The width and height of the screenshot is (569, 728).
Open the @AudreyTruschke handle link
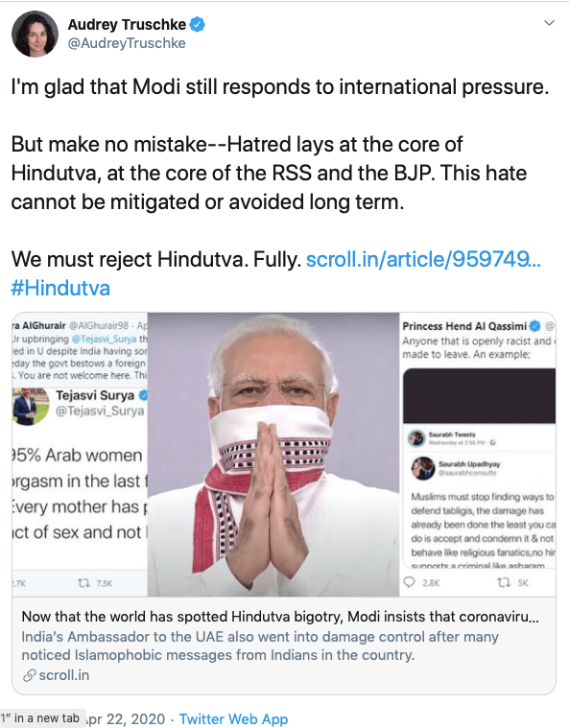(x=127, y=43)
